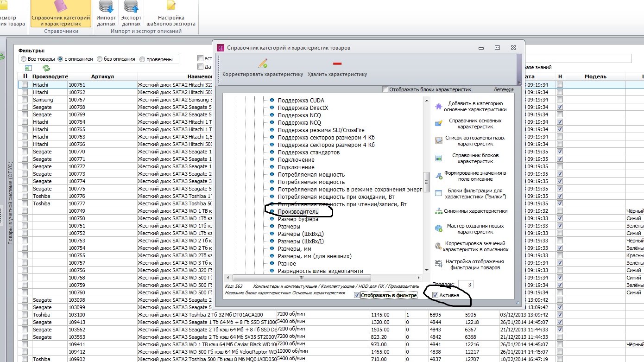The image size is (644, 362).
Task: Expand the dialog toolbar overflow arrow
Action: (519, 83)
